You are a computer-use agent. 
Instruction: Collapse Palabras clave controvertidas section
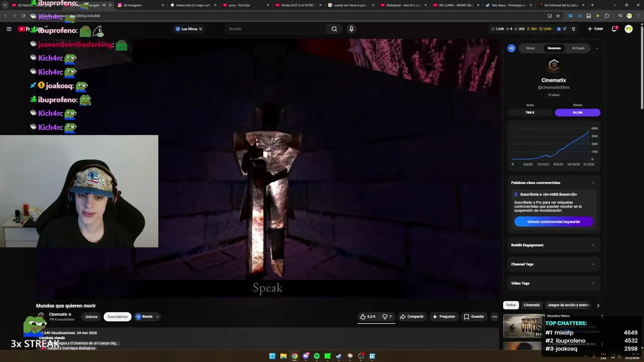tap(593, 183)
